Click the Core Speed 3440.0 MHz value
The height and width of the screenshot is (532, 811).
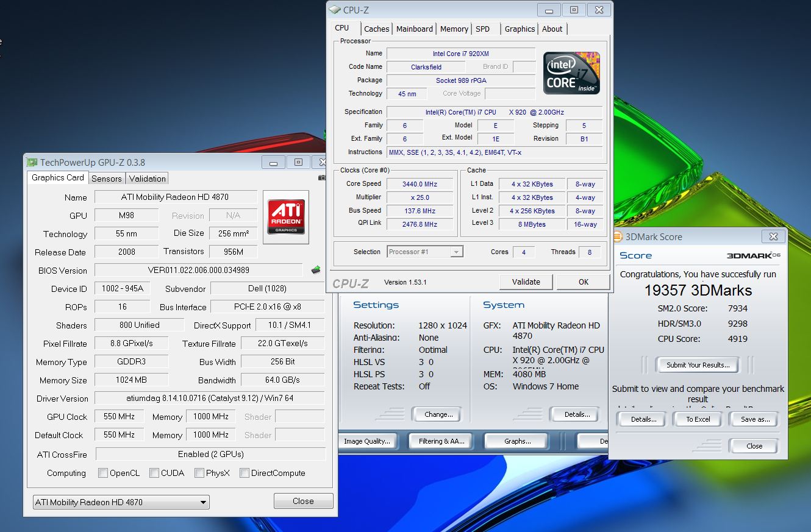pos(420,183)
